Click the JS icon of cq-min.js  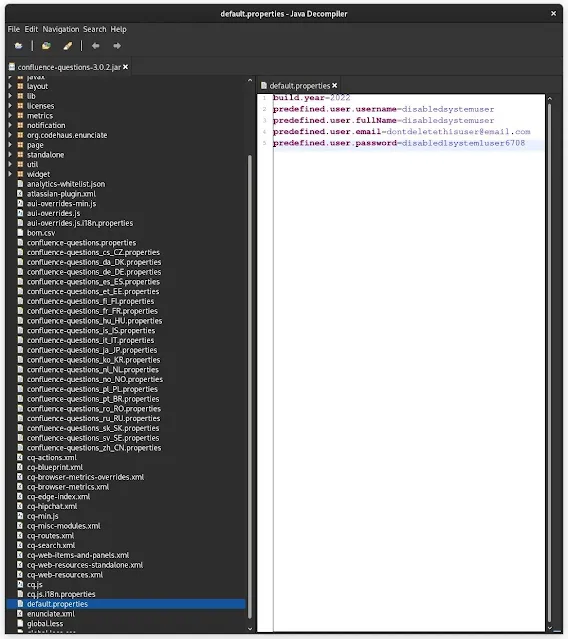click(20, 516)
